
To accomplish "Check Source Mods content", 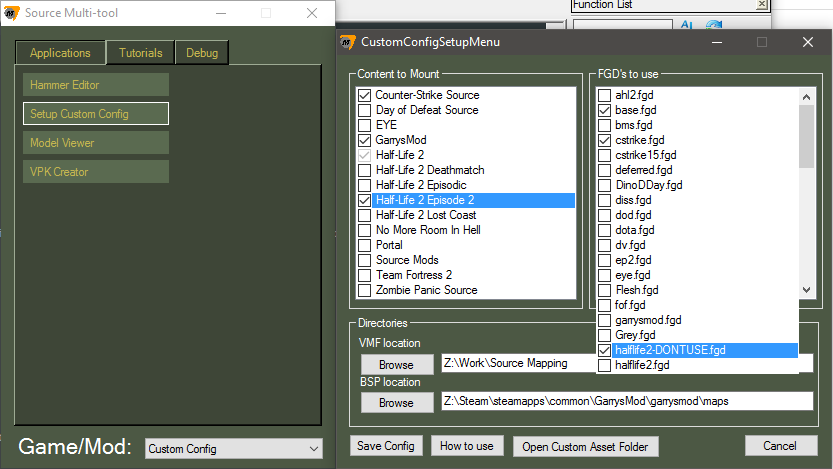I will tap(364, 260).
